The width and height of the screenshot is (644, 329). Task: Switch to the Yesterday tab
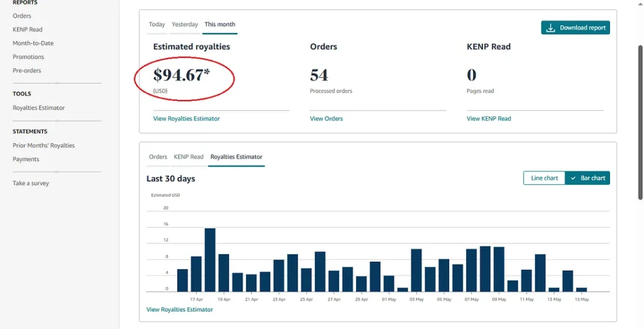185,25
